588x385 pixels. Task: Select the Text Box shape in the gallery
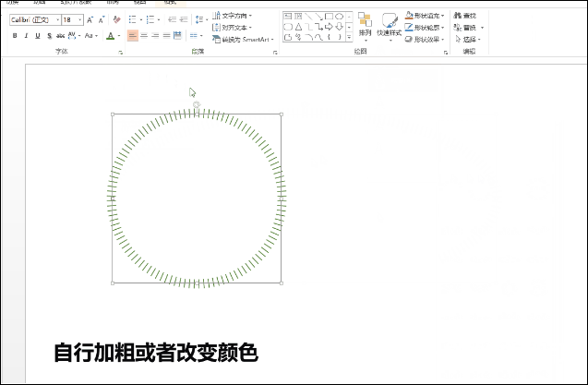(288, 16)
